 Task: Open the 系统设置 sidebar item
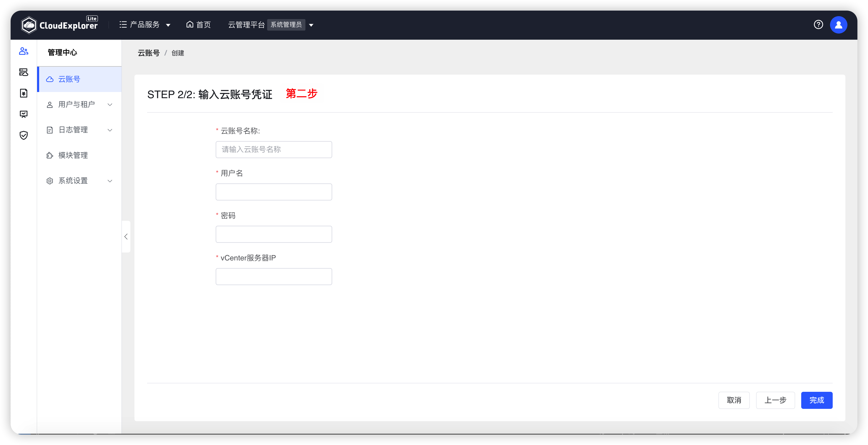pyautogui.click(x=79, y=181)
